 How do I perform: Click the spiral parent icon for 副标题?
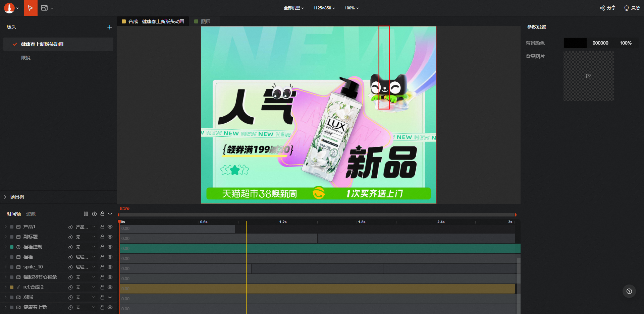point(70,237)
